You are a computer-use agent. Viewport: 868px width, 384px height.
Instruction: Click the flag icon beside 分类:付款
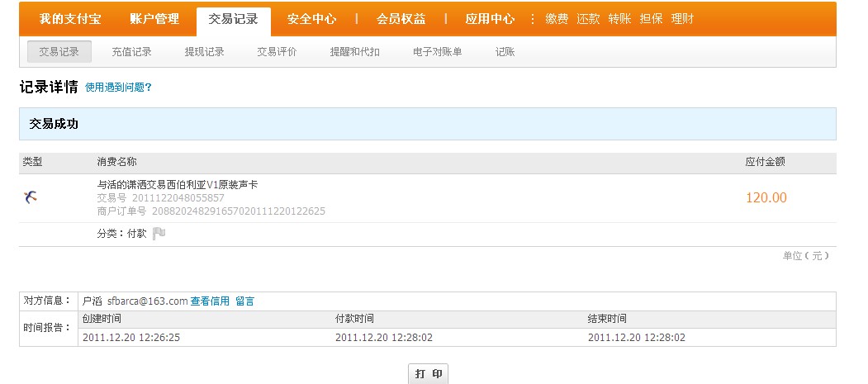point(159,234)
